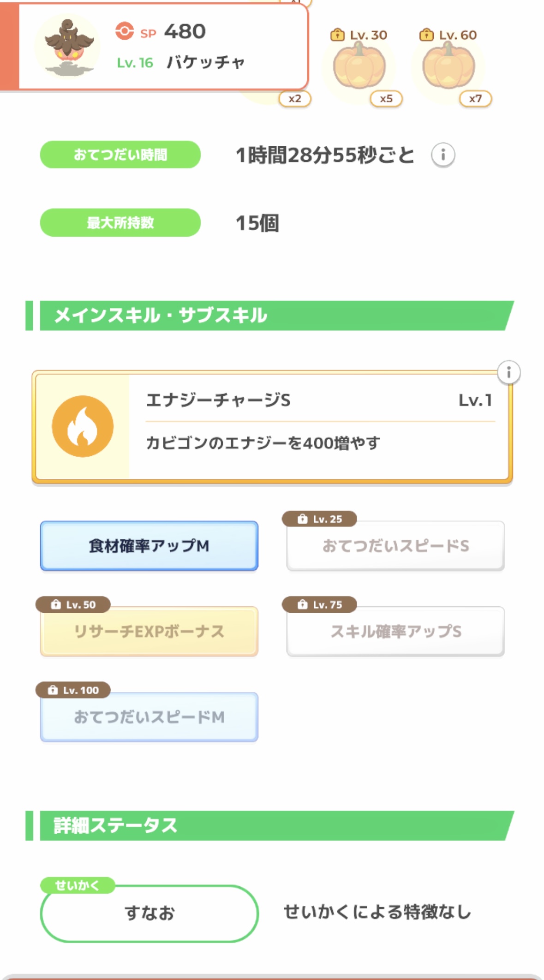Tap the Lv. 100 lock badge

coord(73,690)
